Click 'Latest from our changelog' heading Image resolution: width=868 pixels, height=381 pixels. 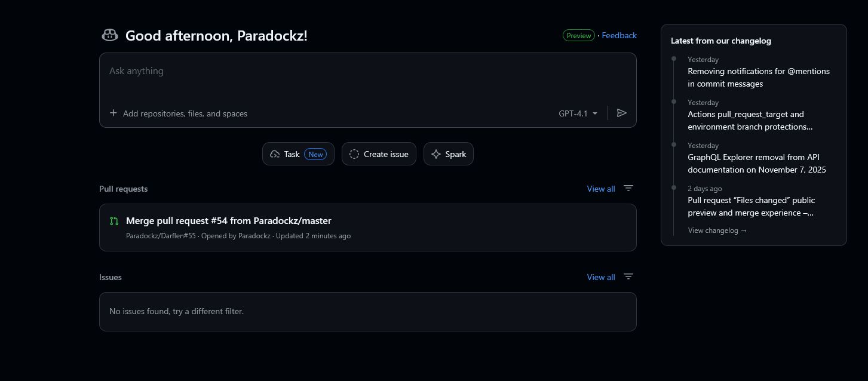(721, 41)
